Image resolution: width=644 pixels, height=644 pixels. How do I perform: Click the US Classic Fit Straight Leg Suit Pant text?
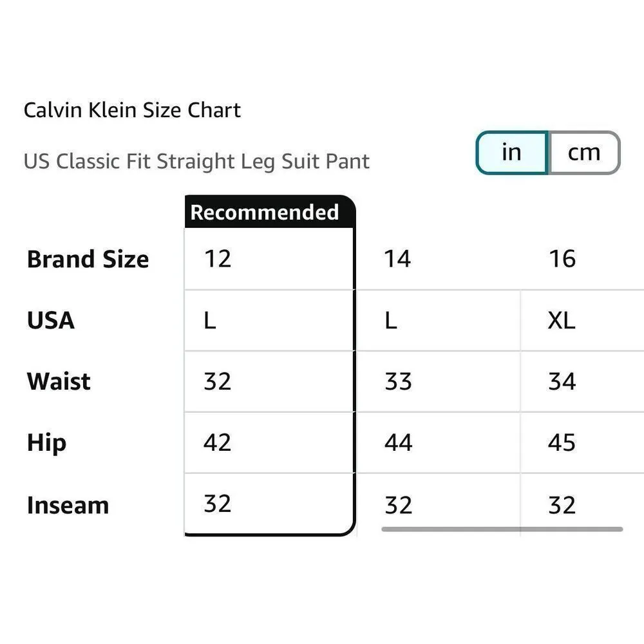[x=197, y=162]
